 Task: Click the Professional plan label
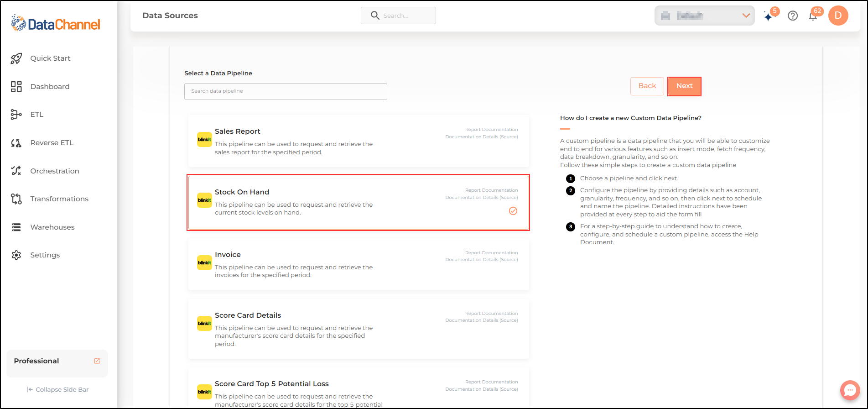(36, 361)
